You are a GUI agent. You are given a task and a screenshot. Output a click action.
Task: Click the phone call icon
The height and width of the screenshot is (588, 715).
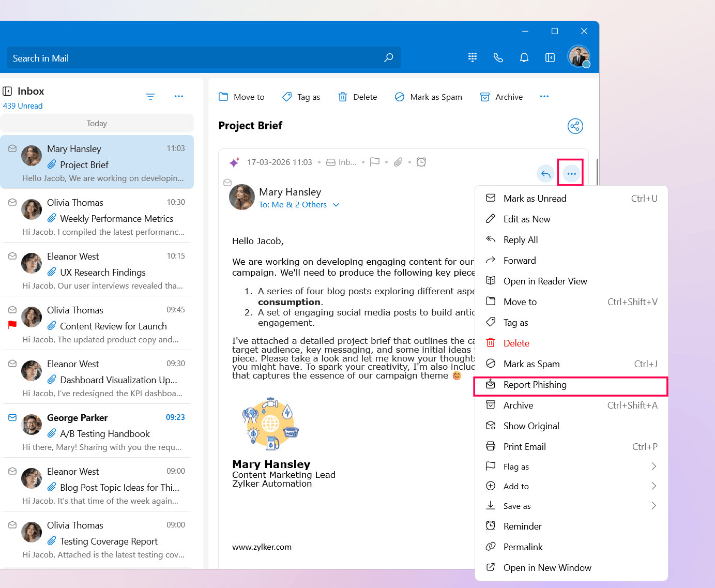point(498,57)
